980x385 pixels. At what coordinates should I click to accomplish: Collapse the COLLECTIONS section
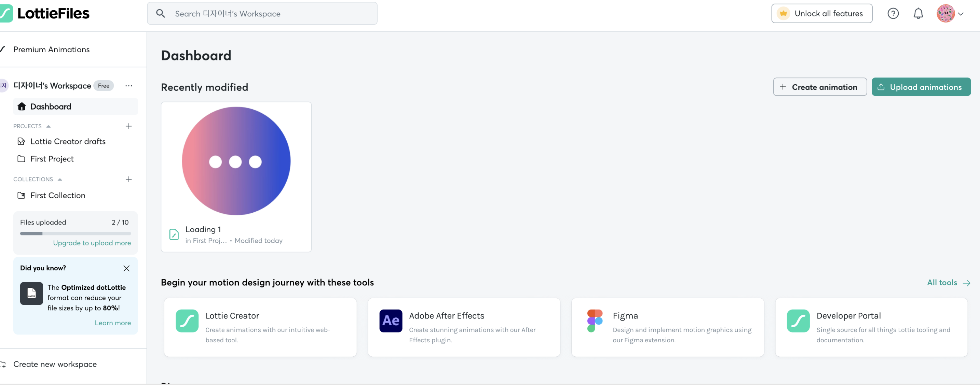60,180
